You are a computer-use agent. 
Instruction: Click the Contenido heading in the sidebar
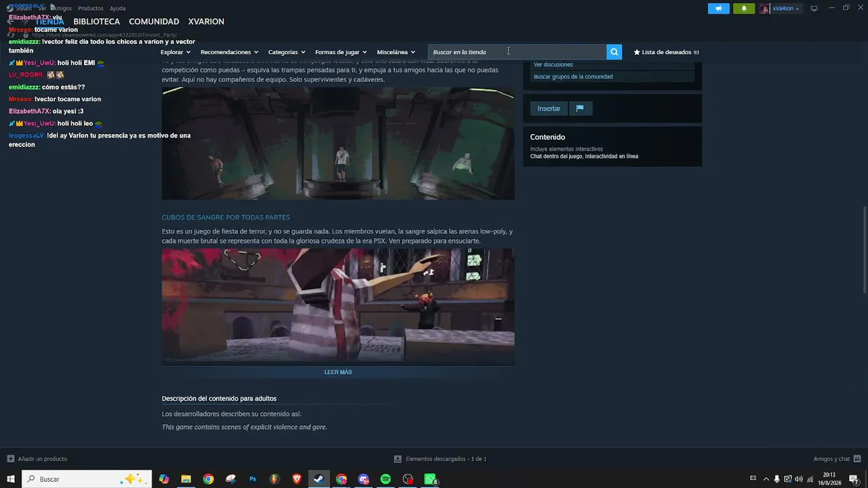coord(547,137)
